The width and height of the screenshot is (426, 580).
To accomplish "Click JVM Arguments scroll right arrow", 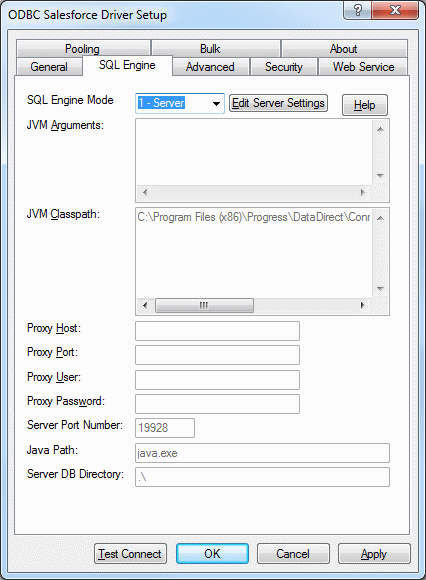I will (363, 192).
